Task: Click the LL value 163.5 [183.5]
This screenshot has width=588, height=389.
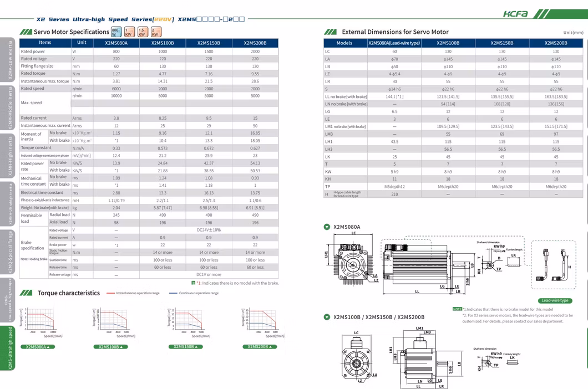Action: pyautogui.click(x=556, y=96)
